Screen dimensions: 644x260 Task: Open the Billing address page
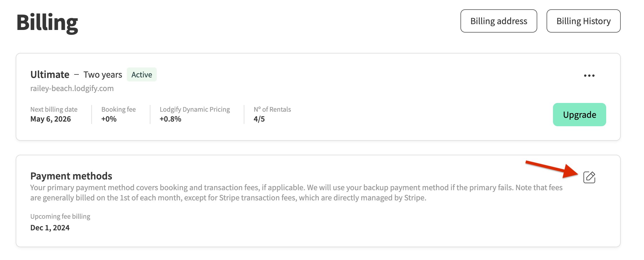(499, 21)
